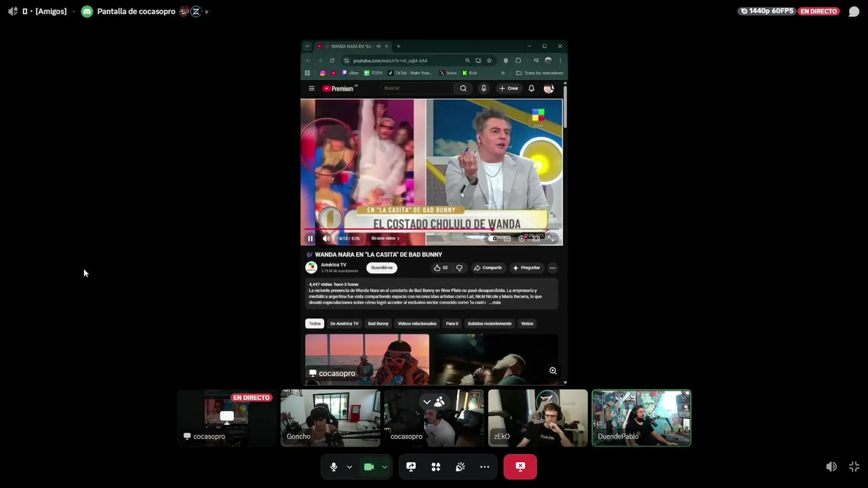Open more video actions ellipsis

(553, 268)
